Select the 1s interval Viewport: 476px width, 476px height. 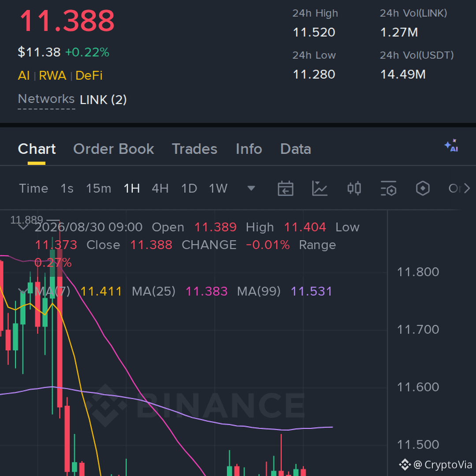pyautogui.click(x=67, y=189)
